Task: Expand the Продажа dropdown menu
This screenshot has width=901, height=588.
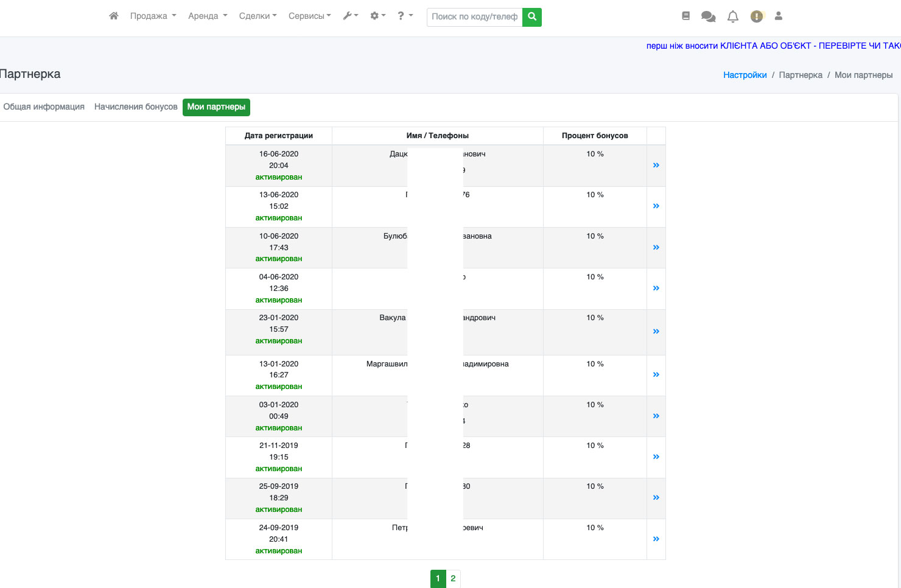Action: [153, 16]
